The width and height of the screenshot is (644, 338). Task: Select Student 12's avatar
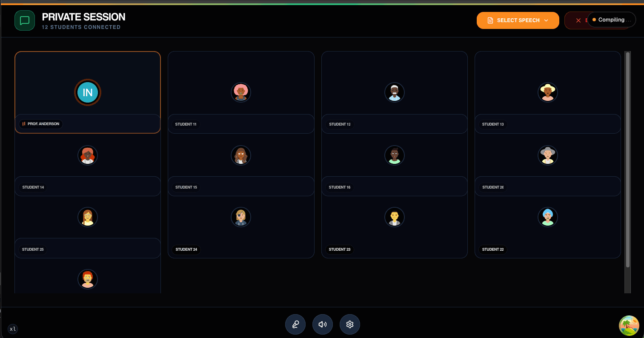pos(395,92)
